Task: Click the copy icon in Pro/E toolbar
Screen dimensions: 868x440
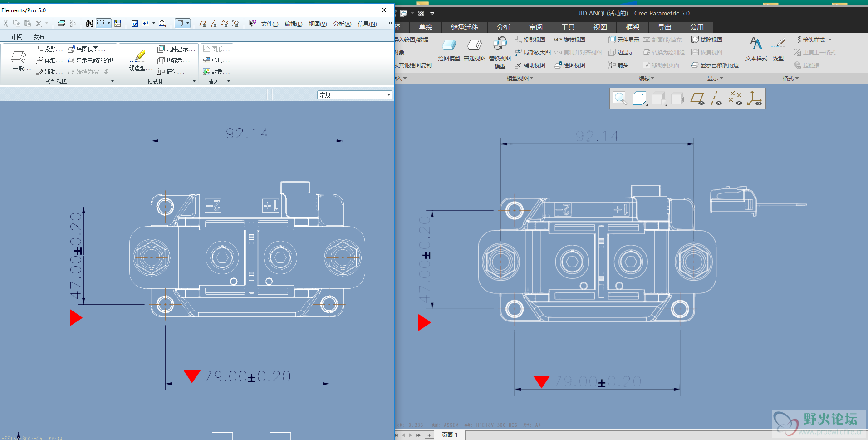Action: (17, 23)
